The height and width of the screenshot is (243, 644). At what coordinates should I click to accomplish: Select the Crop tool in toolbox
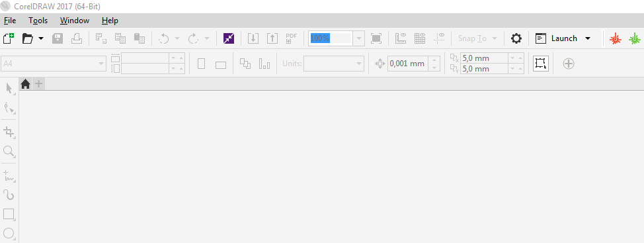(x=9, y=132)
